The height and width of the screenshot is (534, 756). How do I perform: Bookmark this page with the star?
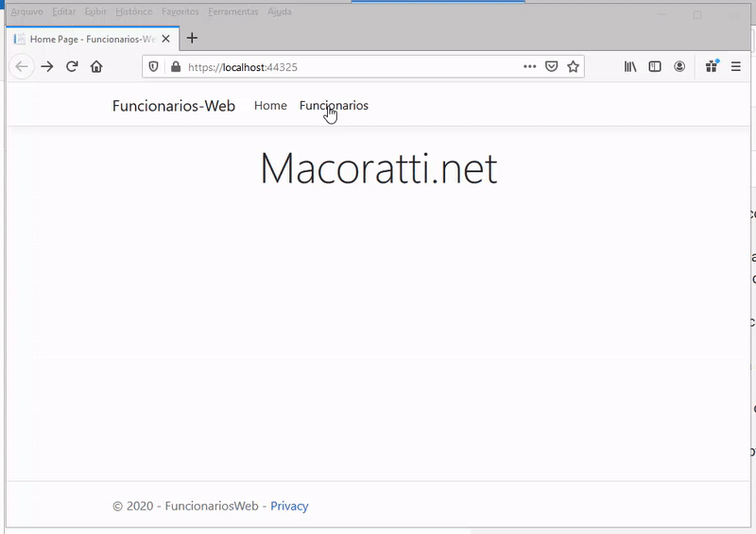[573, 66]
